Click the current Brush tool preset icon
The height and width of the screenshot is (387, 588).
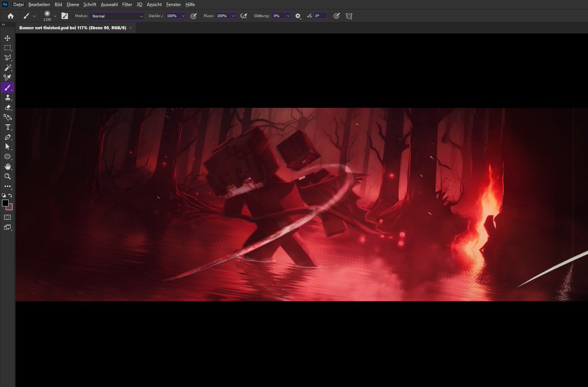point(26,16)
